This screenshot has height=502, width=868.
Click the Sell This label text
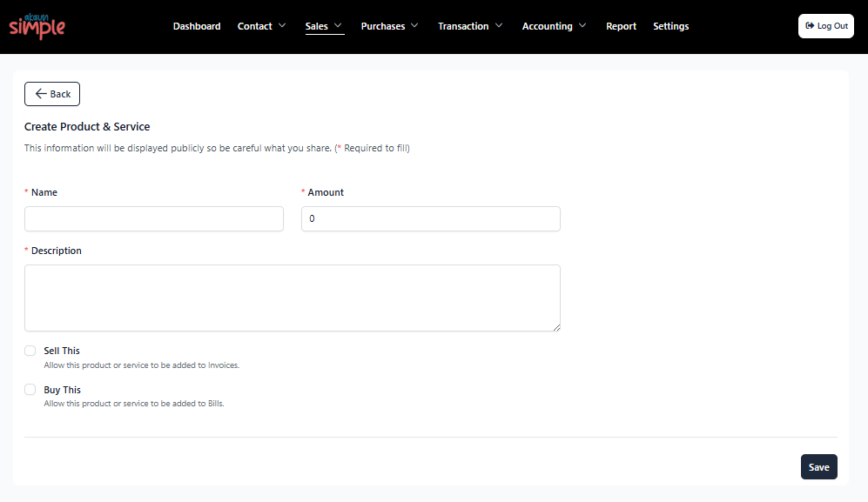click(62, 351)
